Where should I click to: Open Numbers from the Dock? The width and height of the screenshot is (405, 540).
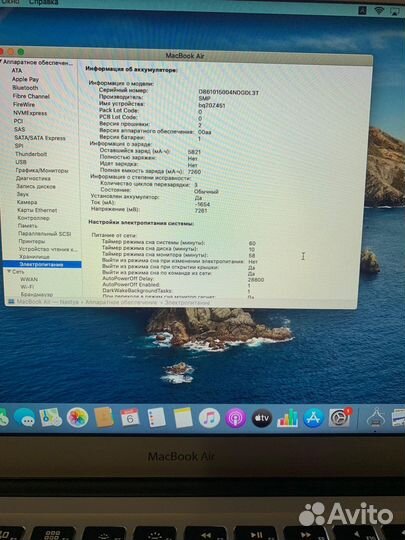click(x=288, y=418)
